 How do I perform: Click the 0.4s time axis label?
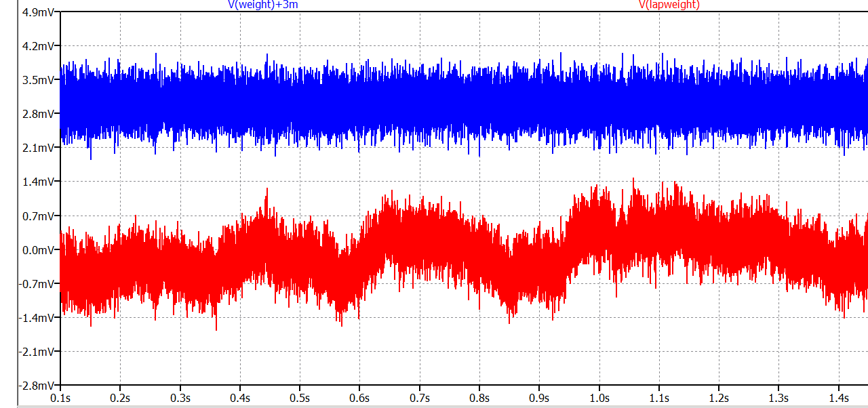coord(240,397)
